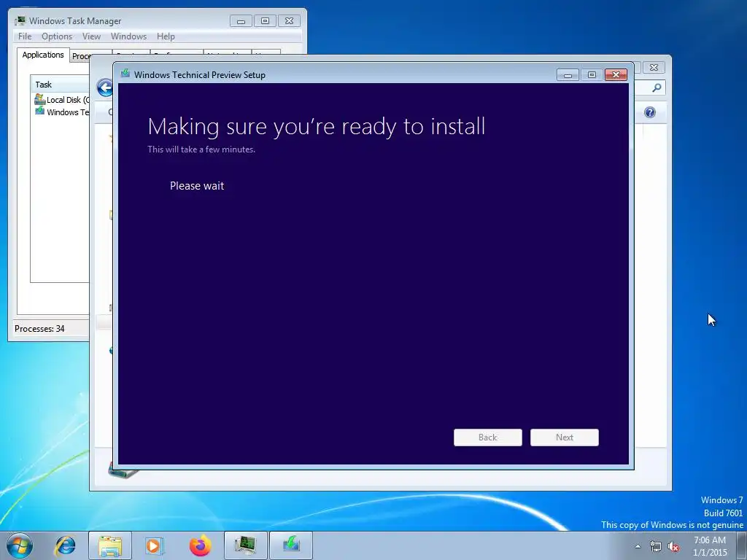Click the Task column header
Viewport: 747px width, 560px height.
coord(60,85)
